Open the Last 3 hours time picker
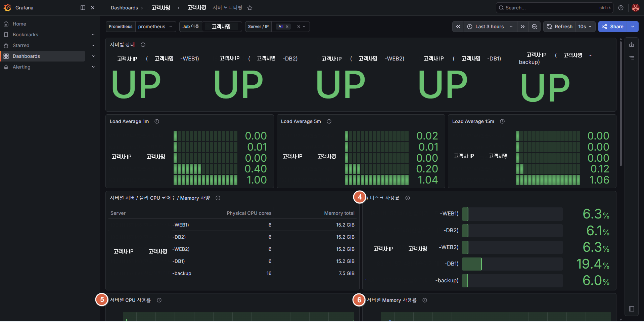Image resolution: width=644 pixels, height=322 pixels. pyautogui.click(x=490, y=27)
